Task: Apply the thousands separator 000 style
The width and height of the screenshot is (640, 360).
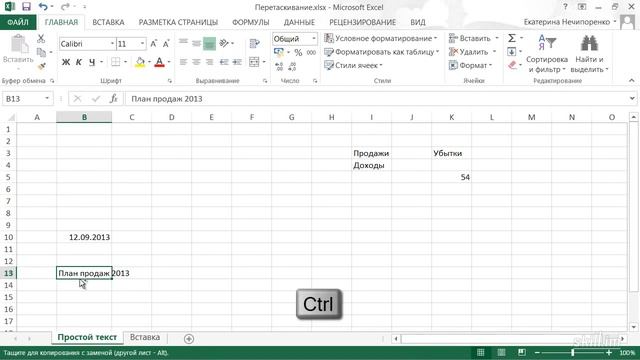Action: (311, 53)
